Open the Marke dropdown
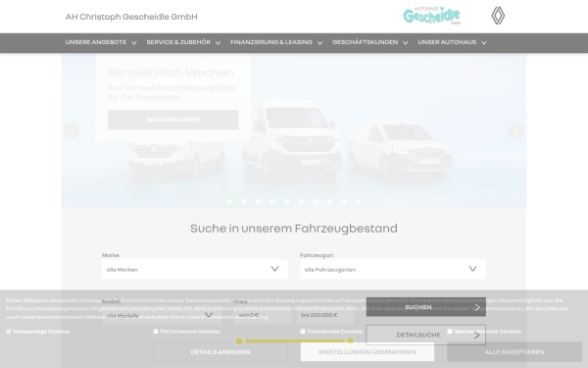588x368 pixels. (x=195, y=269)
